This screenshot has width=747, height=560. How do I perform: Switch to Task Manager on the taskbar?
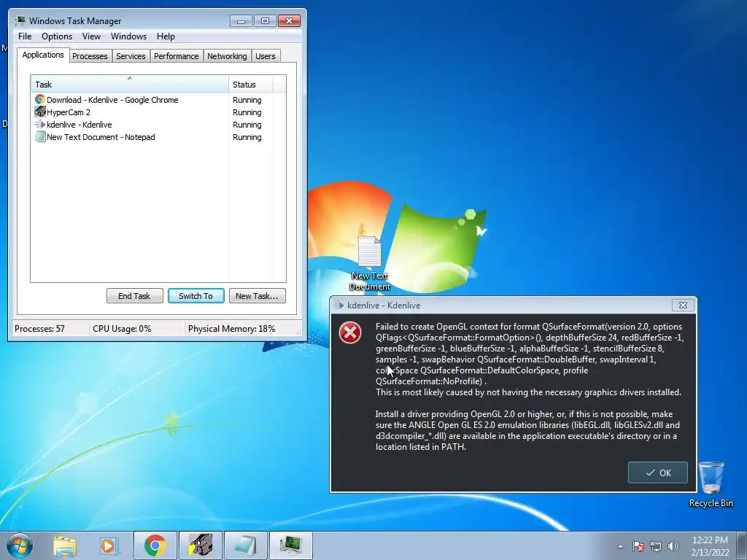click(x=291, y=545)
